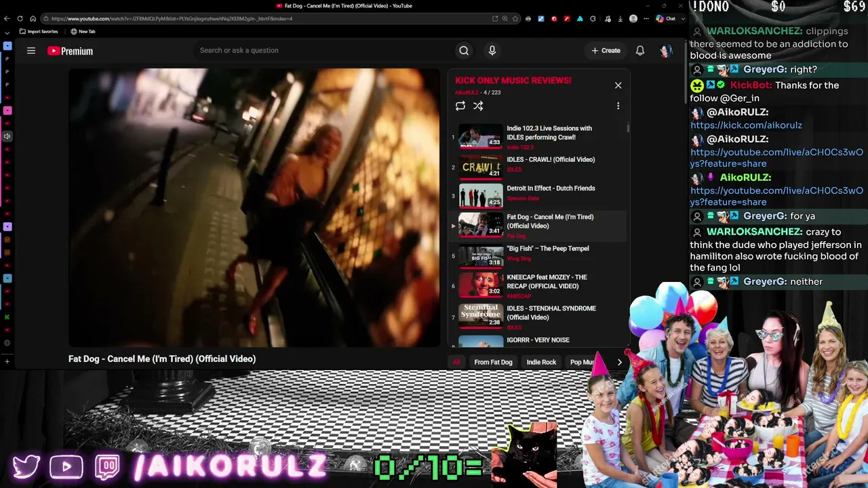Toggle loop playlist

pyautogui.click(x=460, y=106)
